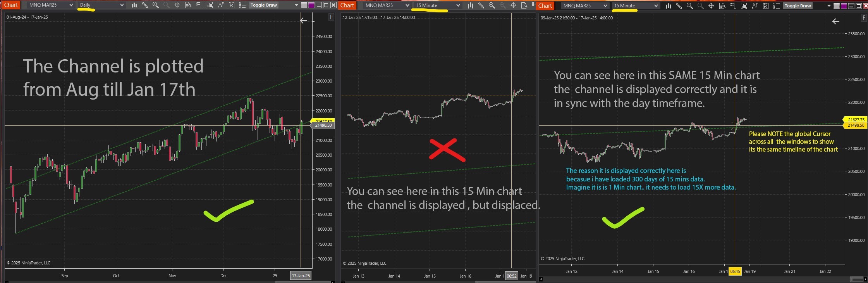Open Drawing Tools pencil in middle chart window
Screen dimensions: 868x283
[481, 5]
